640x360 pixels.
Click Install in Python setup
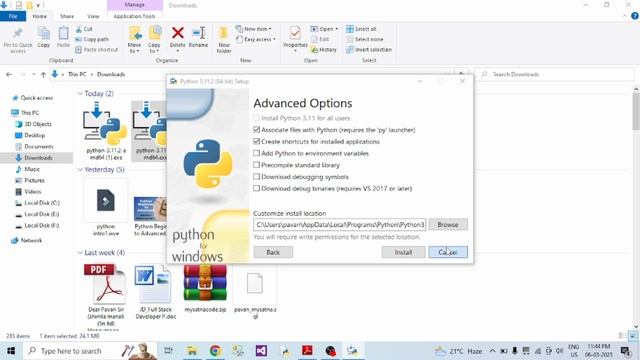pos(403,252)
